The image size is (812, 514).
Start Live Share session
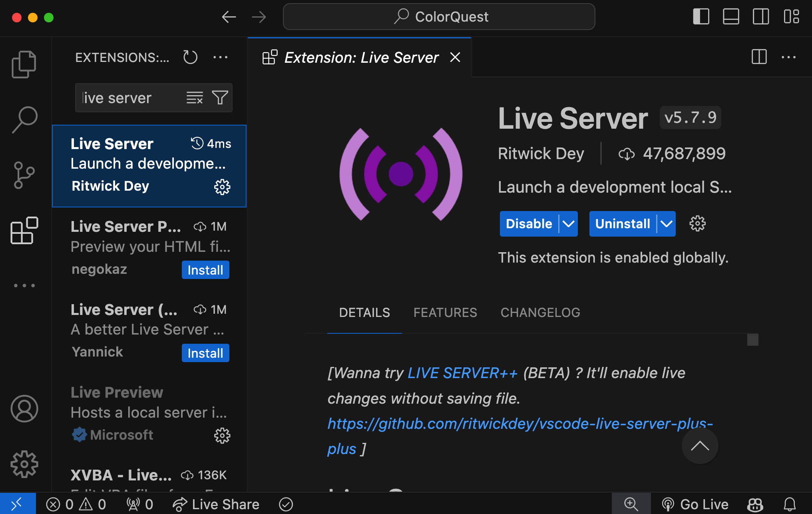point(216,504)
